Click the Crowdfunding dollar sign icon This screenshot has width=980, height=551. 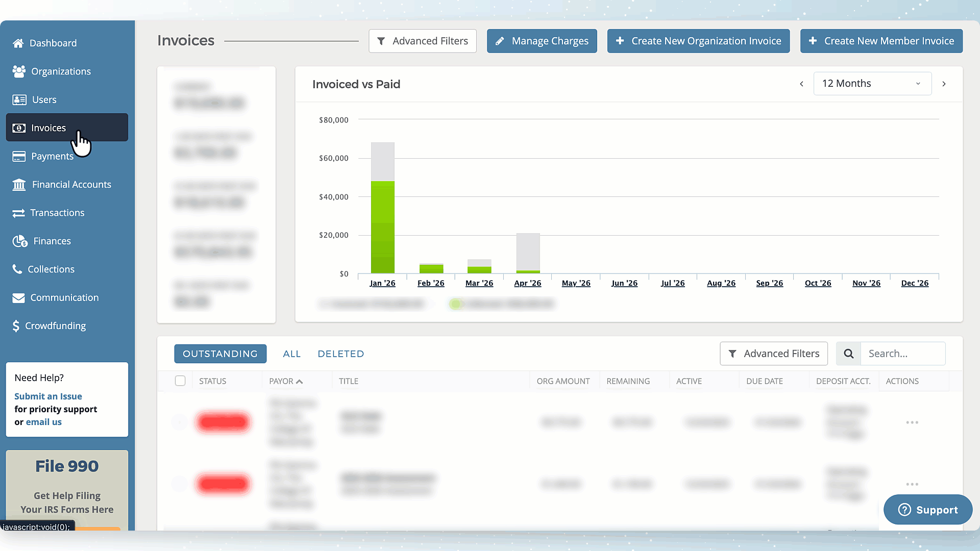click(x=16, y=326)
